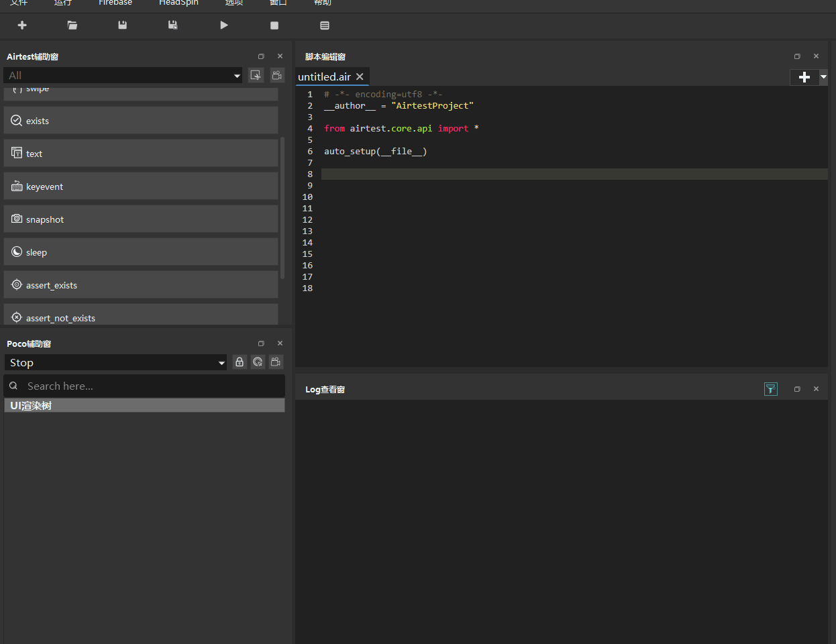Choose the assert_exists command button
The width and height of the screenshot is (836, 644).
(x=141, y=284)
